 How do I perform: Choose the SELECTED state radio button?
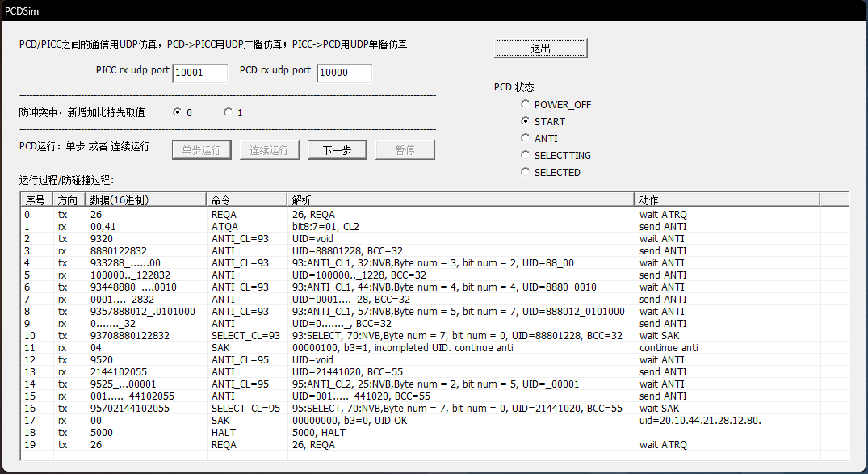(x=526, y=172)
